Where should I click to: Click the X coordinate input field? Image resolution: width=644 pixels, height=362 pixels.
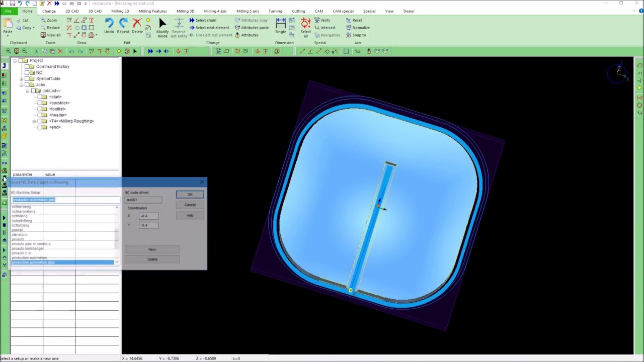pos(148,216)
